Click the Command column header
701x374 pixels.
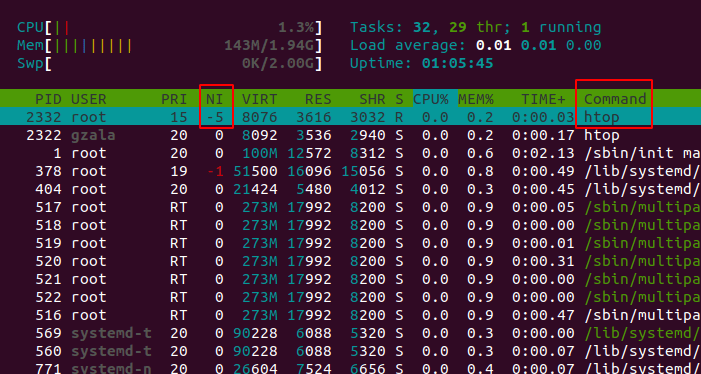tap(615, 99)
